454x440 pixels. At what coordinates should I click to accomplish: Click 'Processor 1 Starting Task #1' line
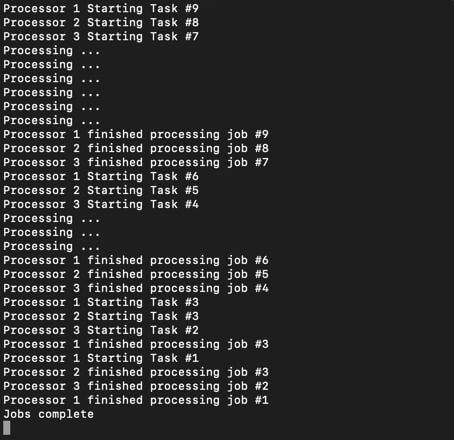click(x=101, y=358)
